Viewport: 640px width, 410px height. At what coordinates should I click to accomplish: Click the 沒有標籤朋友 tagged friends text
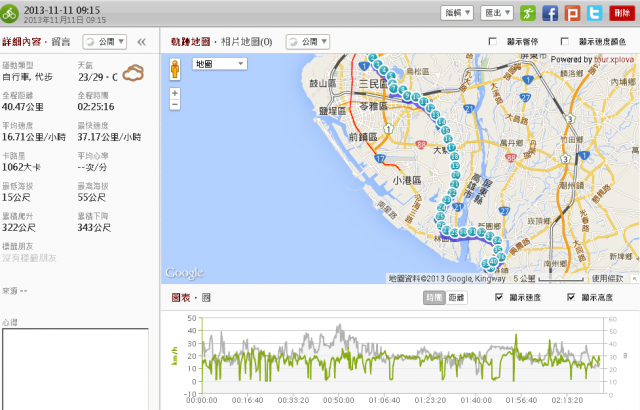click(29, 258)
